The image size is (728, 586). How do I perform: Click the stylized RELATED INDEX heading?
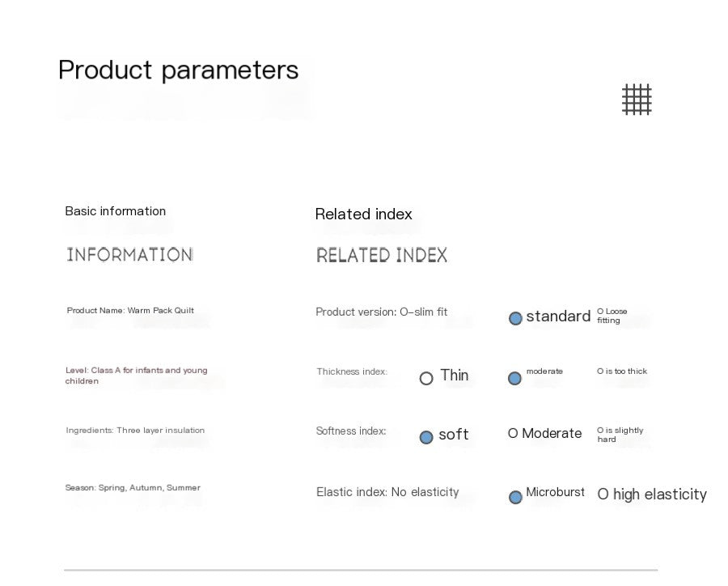click(x=381, y=256)
